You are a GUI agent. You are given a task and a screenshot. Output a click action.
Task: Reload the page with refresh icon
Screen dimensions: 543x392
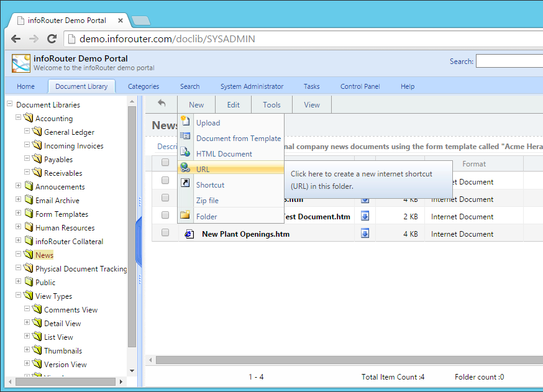pos(52,39)
